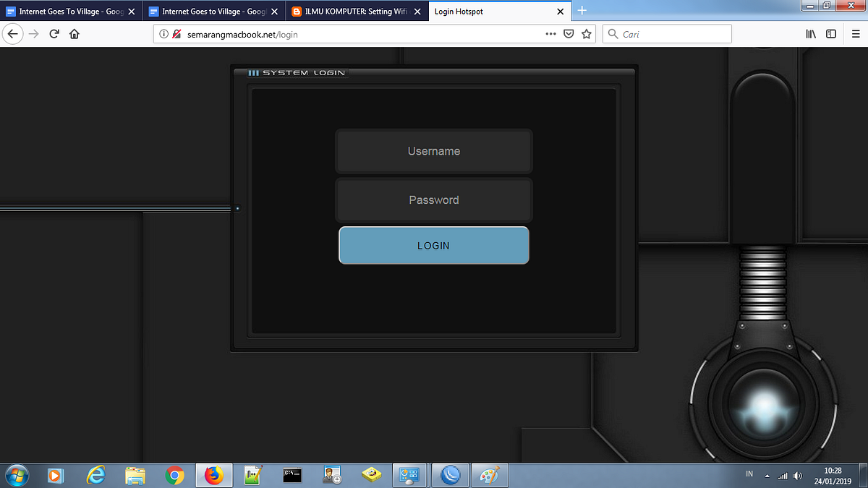Click the search magnifier in the Cari box
This screenshot has width=868, height=488.
tap(611, 33)
